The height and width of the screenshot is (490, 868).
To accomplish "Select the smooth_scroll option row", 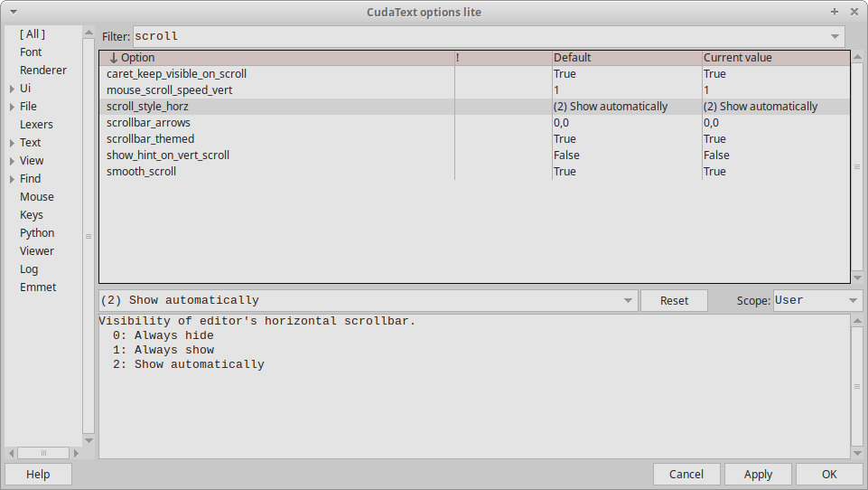I will coord(475,171).
